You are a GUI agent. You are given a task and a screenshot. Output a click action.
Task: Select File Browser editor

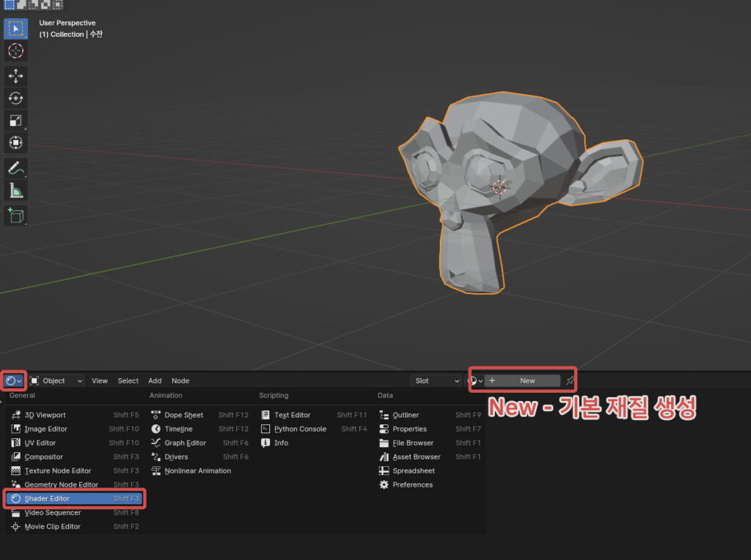coord(430,443)
